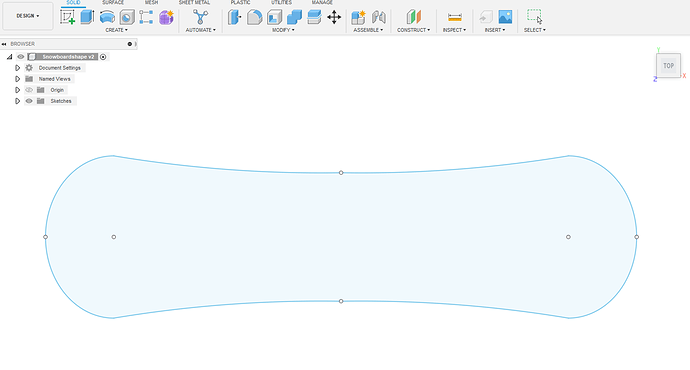
Task: Select the Sketches label in browser
Action: [x=61, y=101]
